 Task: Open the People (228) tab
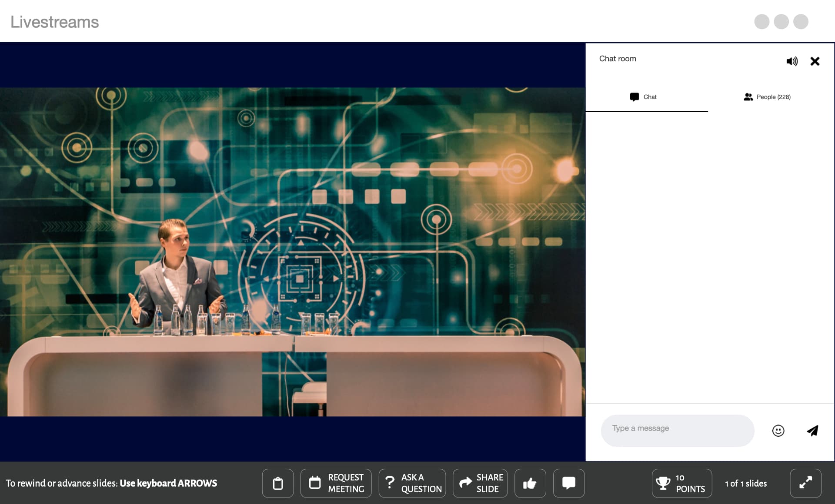(x=767, y=97)
